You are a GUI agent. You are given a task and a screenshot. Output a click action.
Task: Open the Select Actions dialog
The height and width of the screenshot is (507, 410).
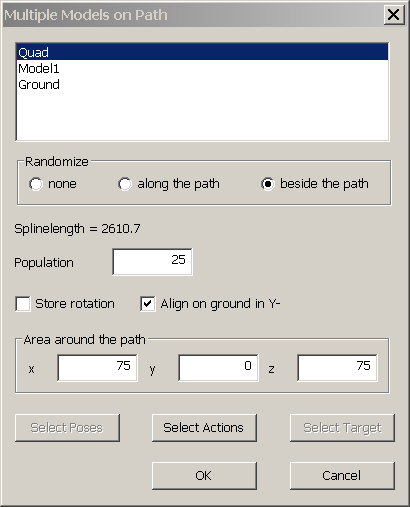point(204,428)
